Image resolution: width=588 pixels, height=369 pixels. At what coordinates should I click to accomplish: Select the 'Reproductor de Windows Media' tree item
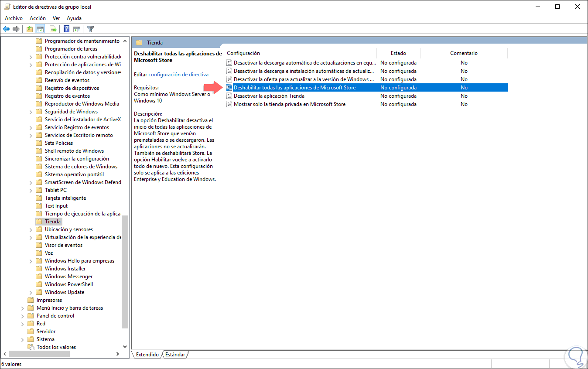(82, 104)
